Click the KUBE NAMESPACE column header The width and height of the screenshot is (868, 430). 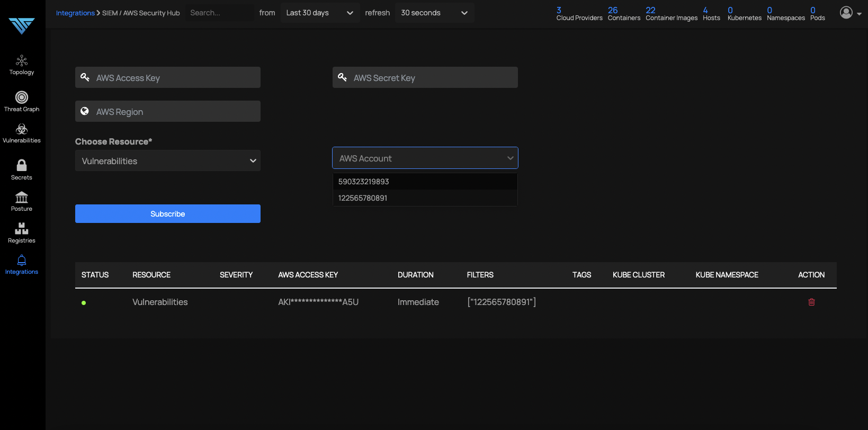[x=727, y=275]
